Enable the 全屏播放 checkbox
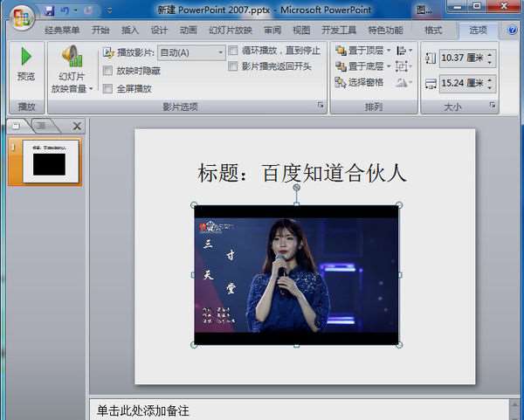Viewport: 524px width, 420px height. point(107,88)
